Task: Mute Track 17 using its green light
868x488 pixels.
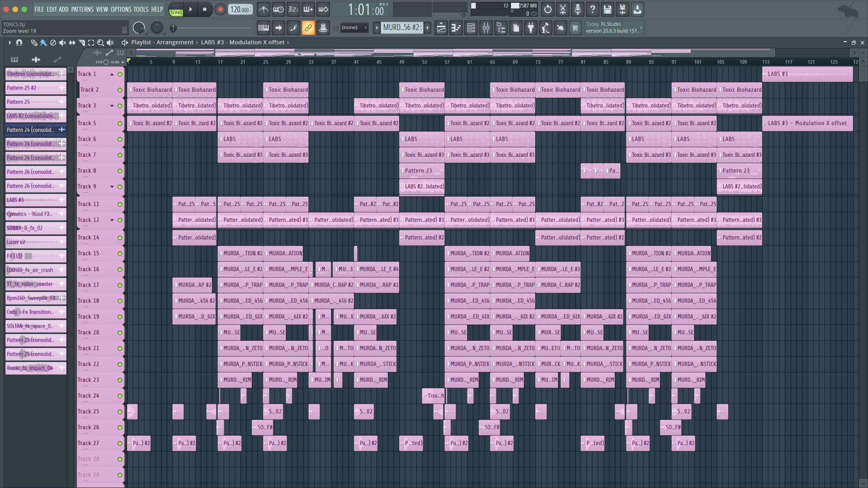Action: (120, 285)
